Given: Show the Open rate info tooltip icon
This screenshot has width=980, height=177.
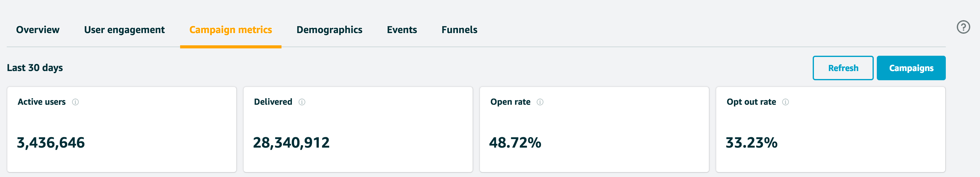Looking at the screenshot, I should pos(540,102).
